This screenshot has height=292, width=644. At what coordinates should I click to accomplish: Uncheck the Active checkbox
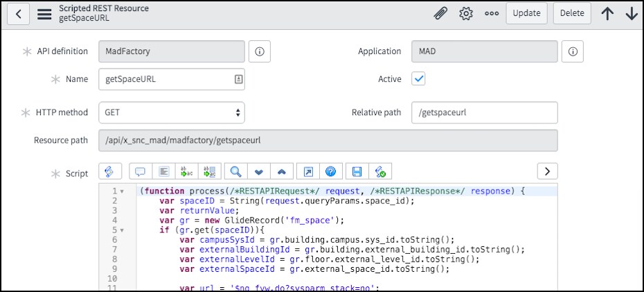(x=418, y=79)
